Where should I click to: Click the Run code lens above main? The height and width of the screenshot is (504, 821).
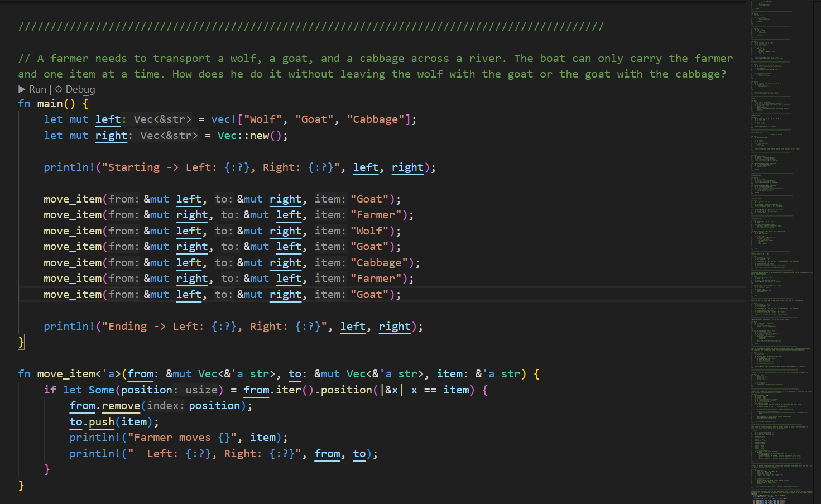pyautogui.click(x=37, y=89)
